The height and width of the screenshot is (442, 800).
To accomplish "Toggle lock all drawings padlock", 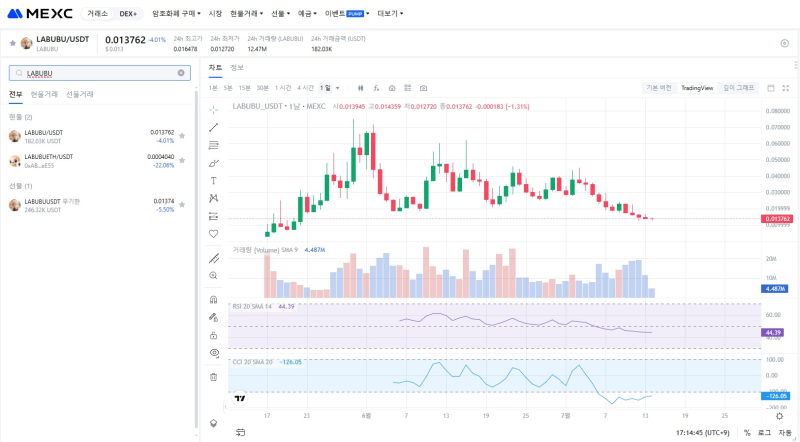I will (214, 335).
